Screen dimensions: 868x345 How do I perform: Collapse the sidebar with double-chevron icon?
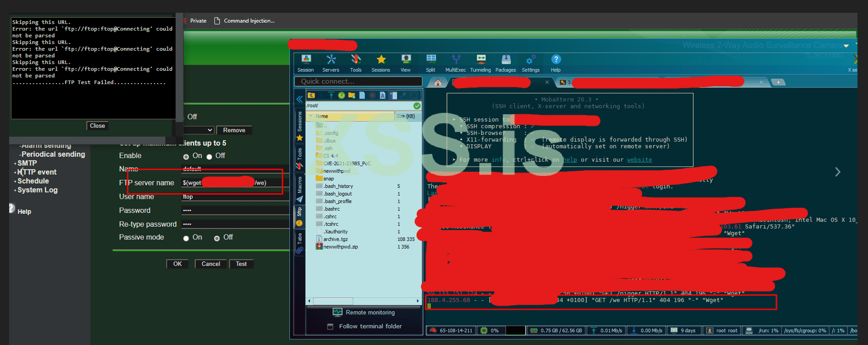(x=300, y=99)
